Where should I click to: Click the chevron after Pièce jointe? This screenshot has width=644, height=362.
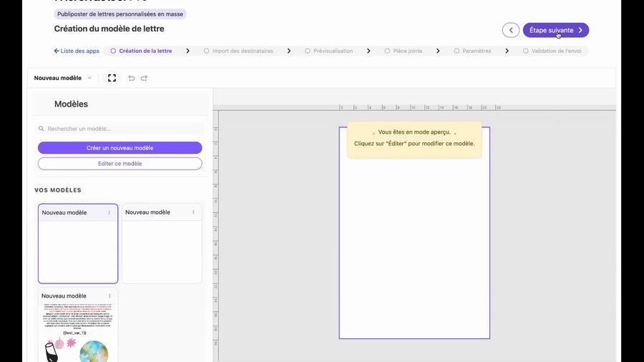[x=438, y=51]
